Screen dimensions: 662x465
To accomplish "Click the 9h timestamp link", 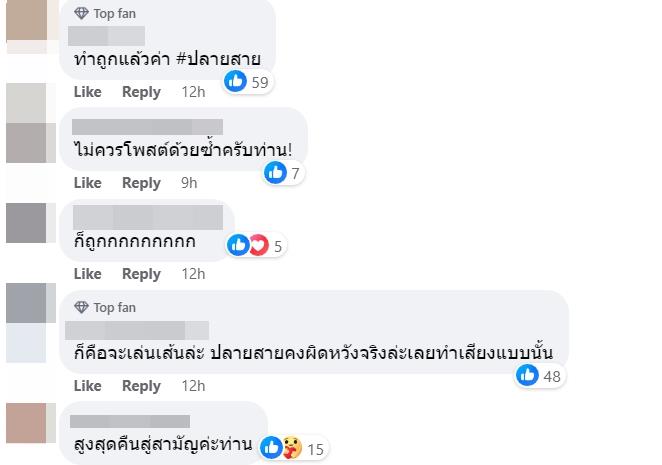I will (189, 183).
